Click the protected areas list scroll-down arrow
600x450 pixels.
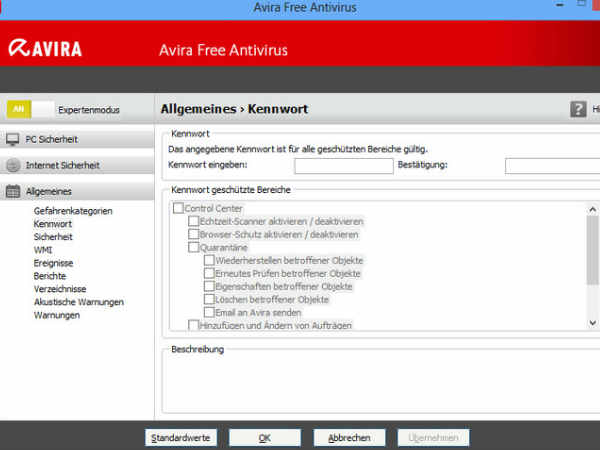point(592,323)
